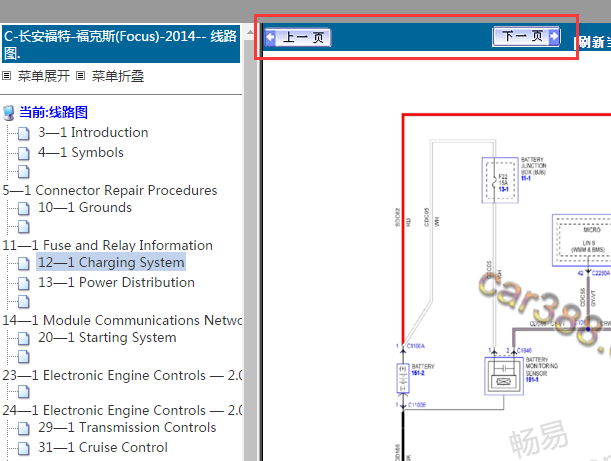Click page icon beside 20—1 Starting System

(24, 339)
